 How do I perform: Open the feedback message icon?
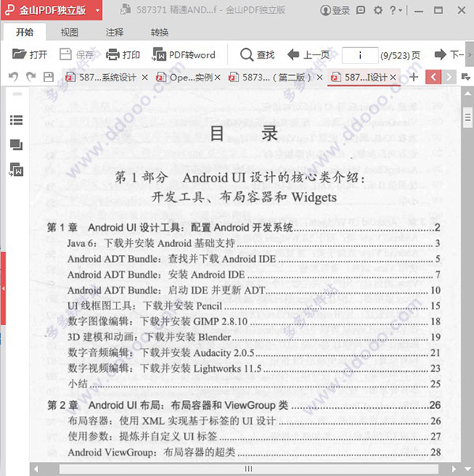pyautogui.click(x=361, y=10)
